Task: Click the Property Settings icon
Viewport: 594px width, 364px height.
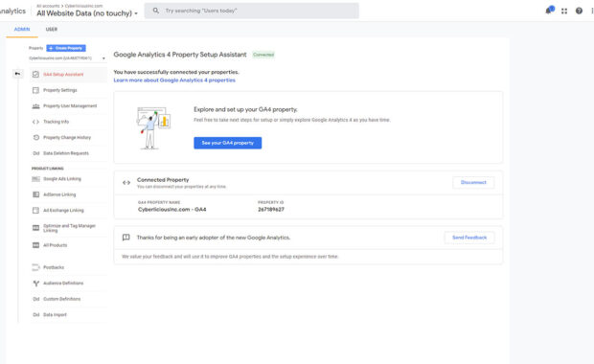Action: (35, 90)
